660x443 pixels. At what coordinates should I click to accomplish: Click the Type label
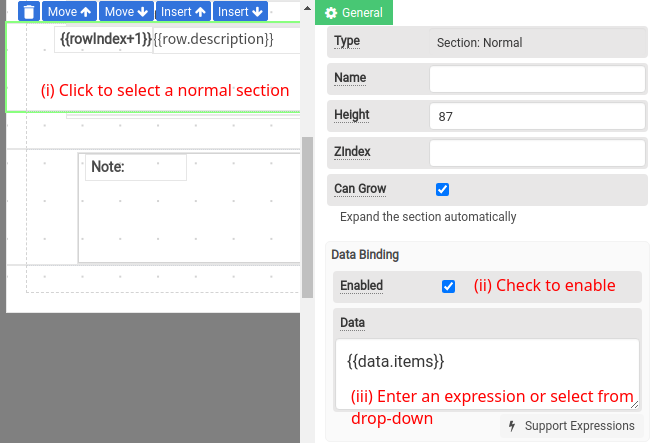click(x=347, y=41)
